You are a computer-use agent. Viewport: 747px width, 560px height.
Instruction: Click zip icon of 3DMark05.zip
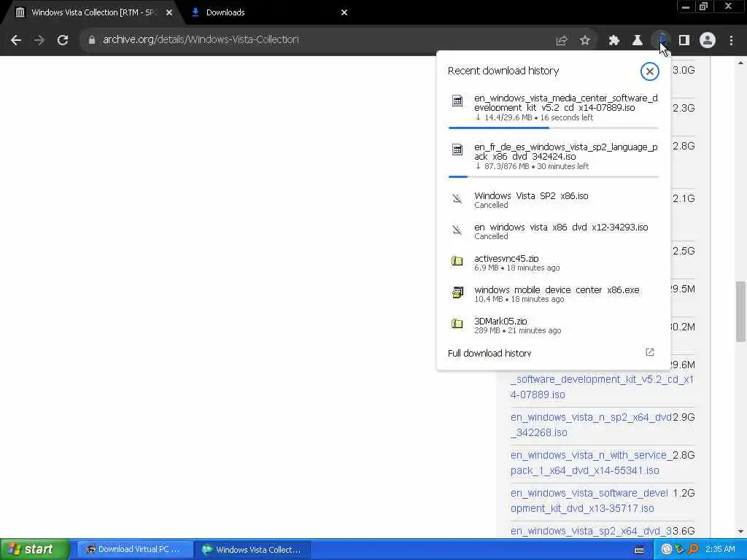[x=457, y=323]
